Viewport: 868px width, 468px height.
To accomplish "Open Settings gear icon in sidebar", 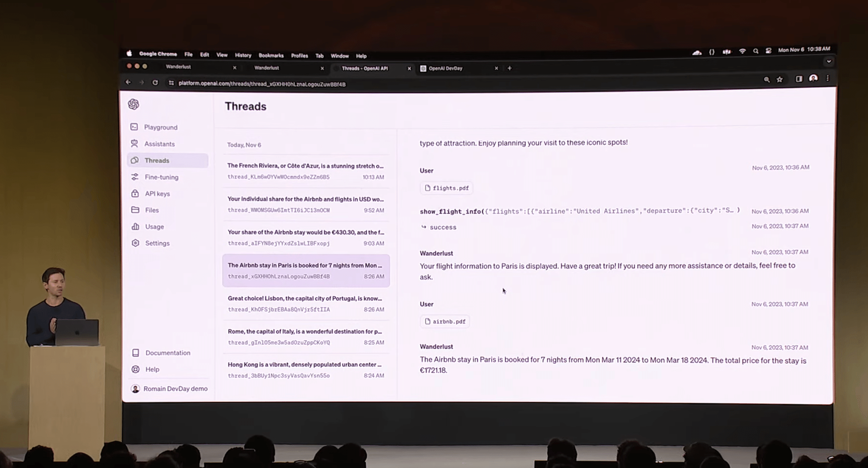I will click(136, 243).
